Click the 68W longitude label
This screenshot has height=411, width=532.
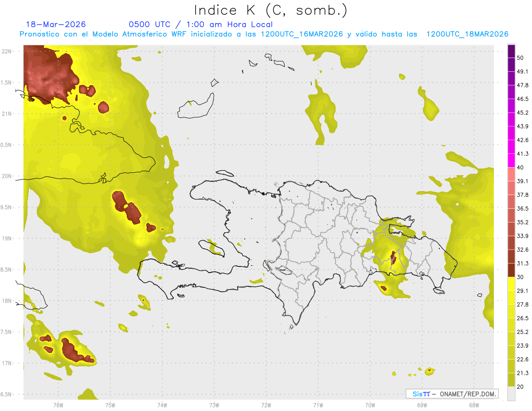pyautogui.click(x=474, y=405)
